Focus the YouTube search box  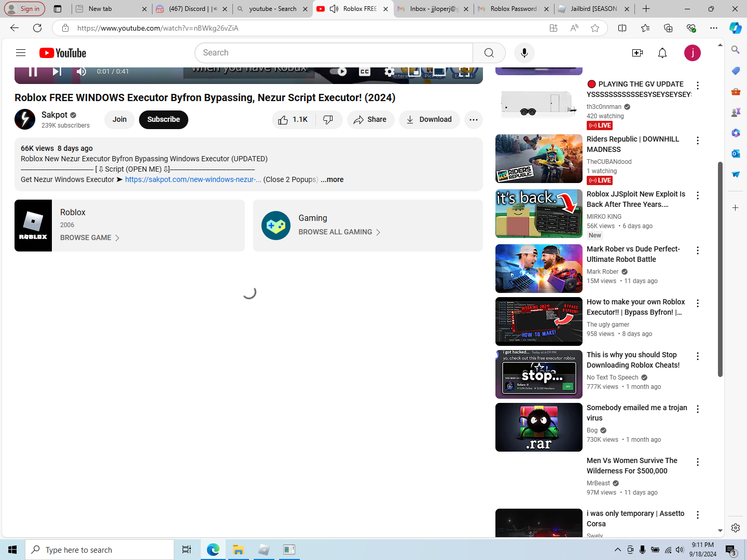click(x=334, y=53)
